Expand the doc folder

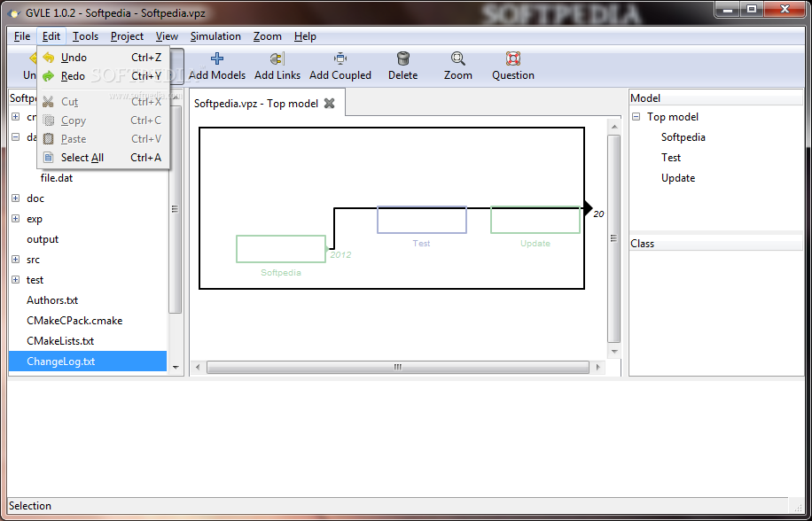[x=16, y=198]
